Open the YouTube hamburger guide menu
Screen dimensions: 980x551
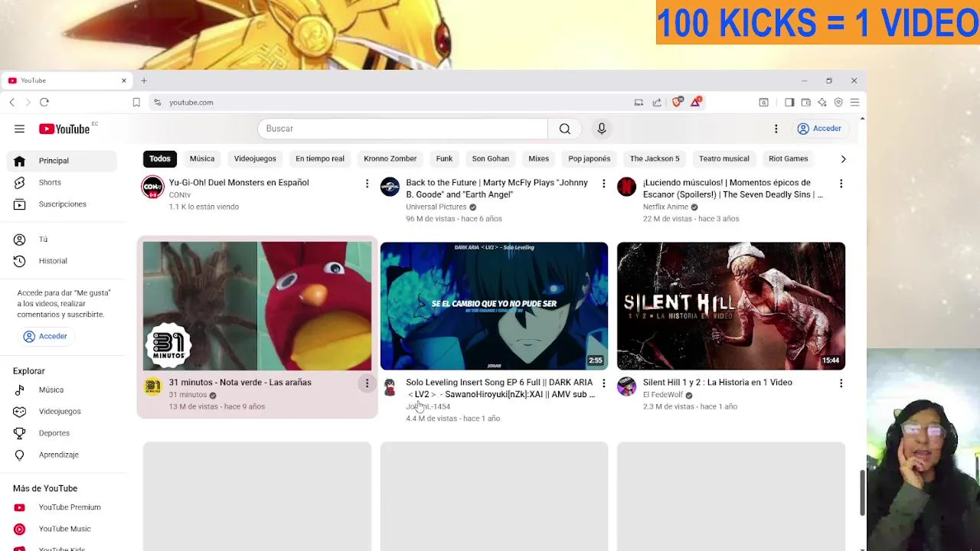point(19,129)
